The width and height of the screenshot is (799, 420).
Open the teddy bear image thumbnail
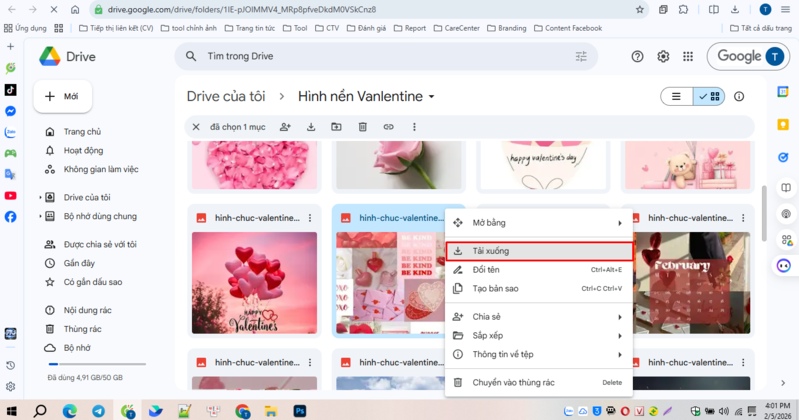click(687, 165)
